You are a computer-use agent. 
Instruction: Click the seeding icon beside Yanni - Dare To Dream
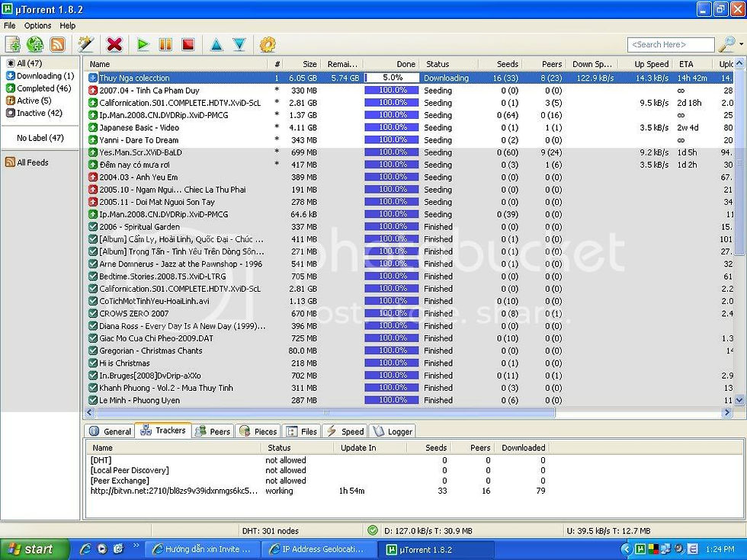[x=93, y=140]
